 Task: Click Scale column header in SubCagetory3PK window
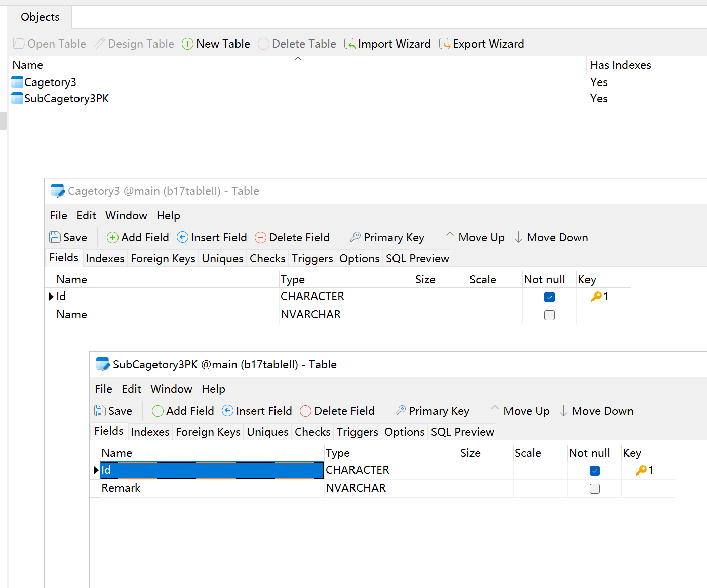pos(540,453)
